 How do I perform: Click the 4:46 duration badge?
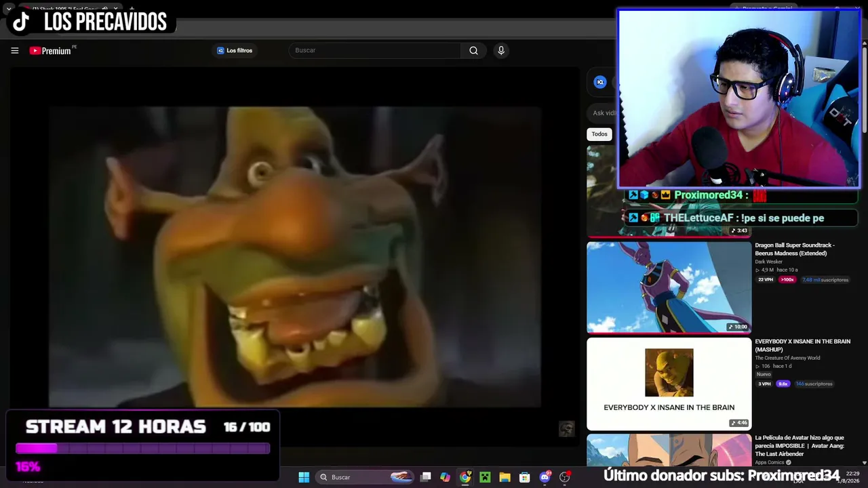(739, 423)
